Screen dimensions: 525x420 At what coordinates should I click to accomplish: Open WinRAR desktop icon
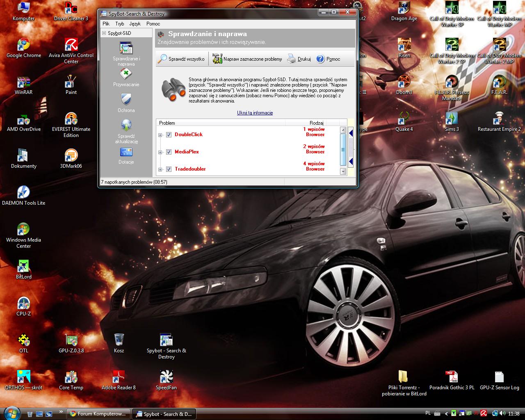click(x=24, y=85)
